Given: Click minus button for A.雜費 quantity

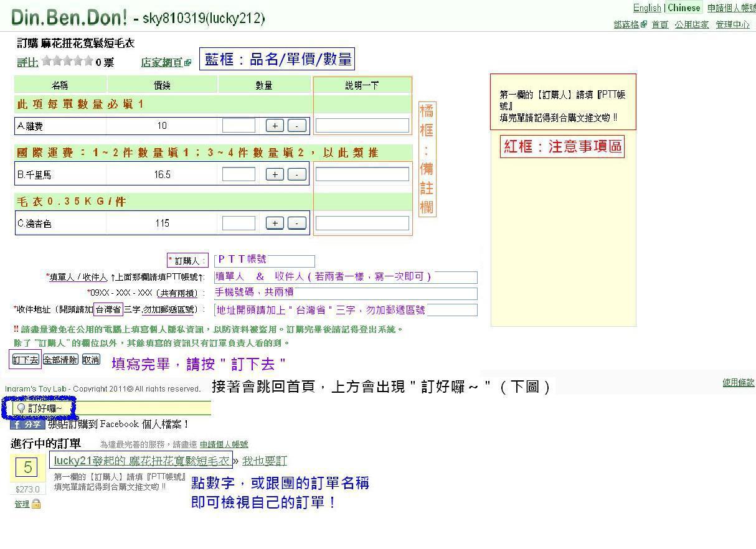Looking at the screenshot, I should click(297, 126).
